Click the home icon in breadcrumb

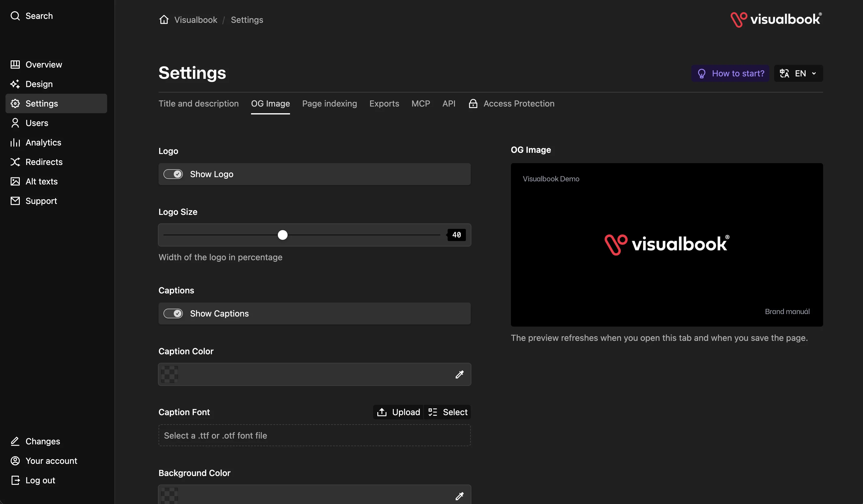(164, 19)
